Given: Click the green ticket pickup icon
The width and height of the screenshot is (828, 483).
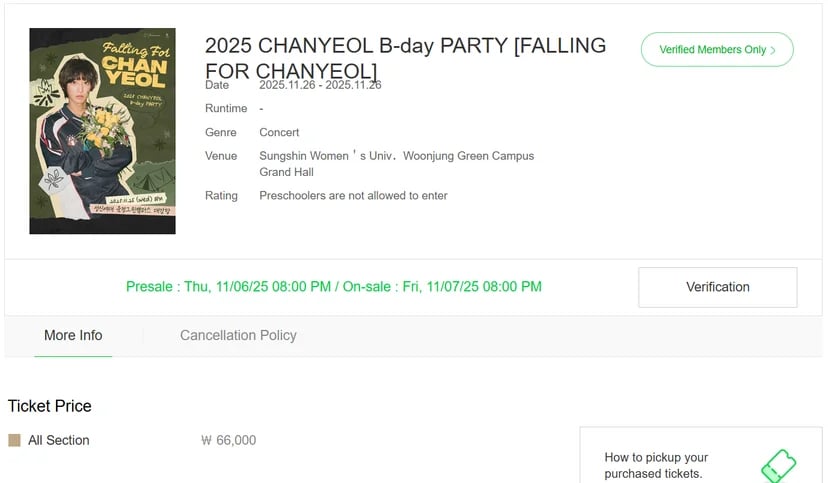Looking at the screenshot, I should coord(778,466).
